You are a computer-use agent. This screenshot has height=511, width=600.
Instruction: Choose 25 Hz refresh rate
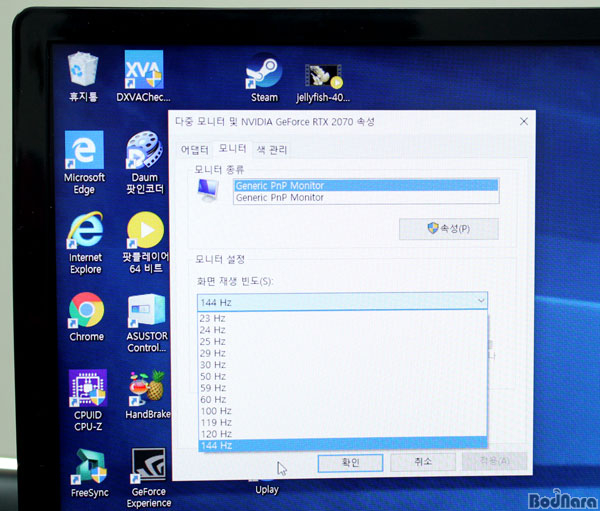click(342, 341)
